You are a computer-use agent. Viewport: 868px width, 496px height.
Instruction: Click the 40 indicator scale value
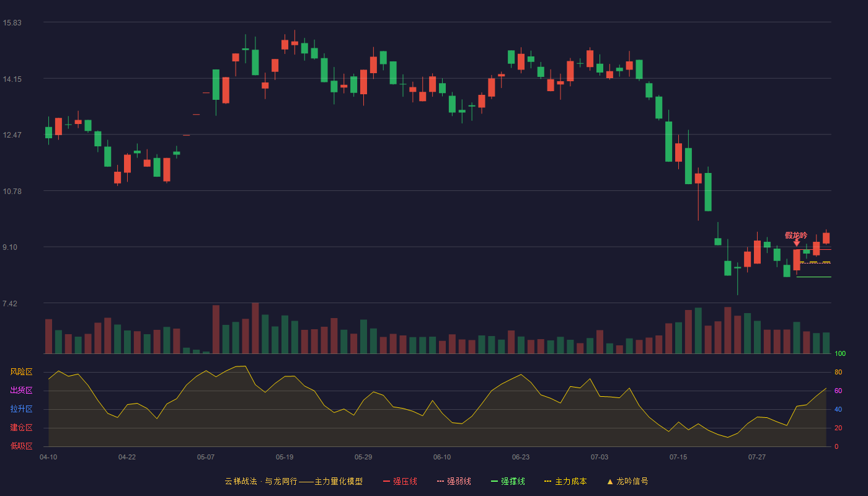tap(838, 409)
